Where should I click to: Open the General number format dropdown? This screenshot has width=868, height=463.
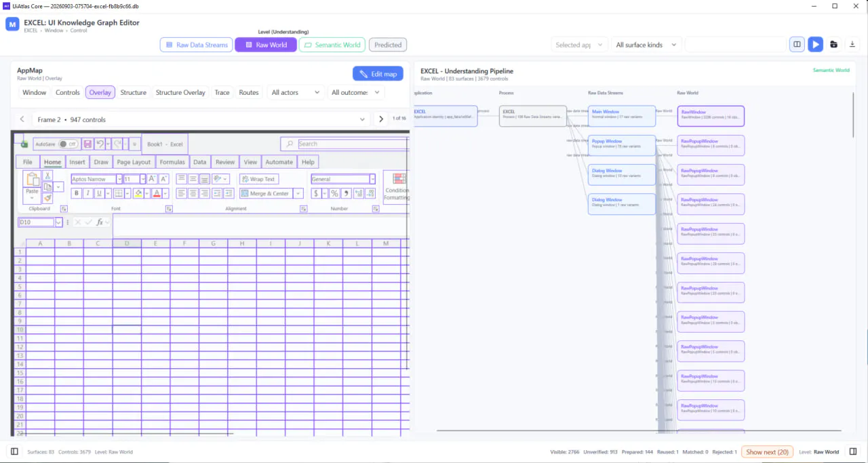[372, 179]
